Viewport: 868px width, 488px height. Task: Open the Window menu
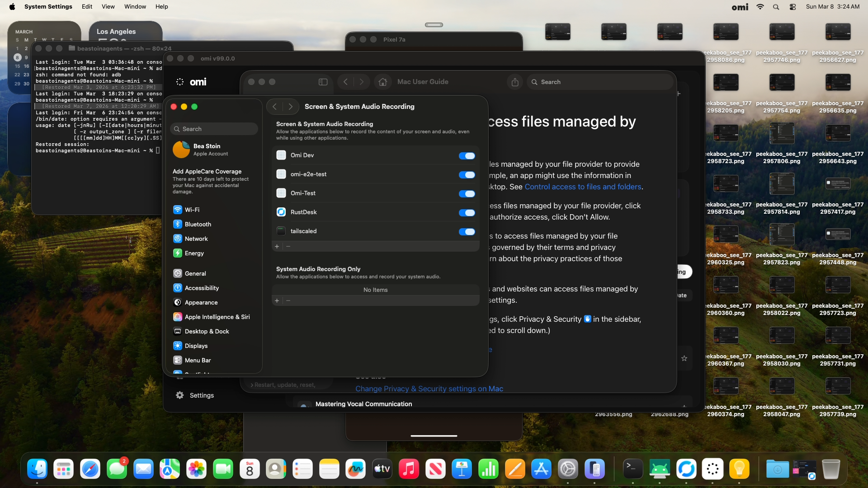(135, 6)
